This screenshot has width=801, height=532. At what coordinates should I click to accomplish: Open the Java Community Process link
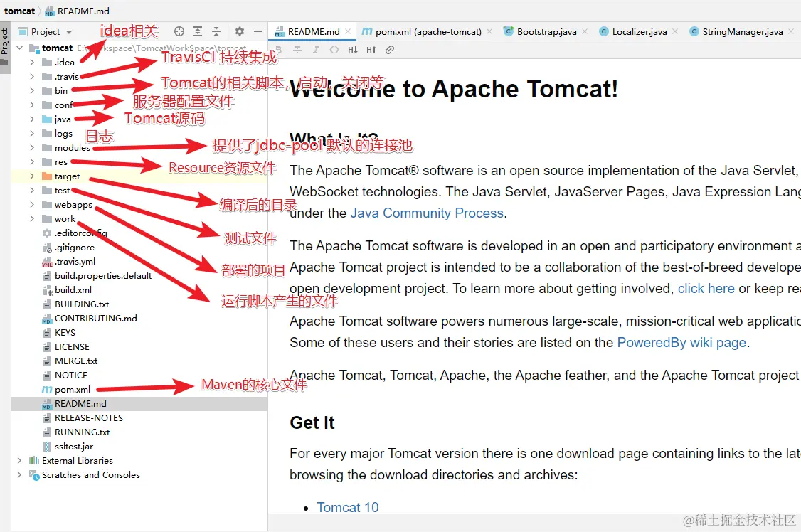[x=427, y=213]
